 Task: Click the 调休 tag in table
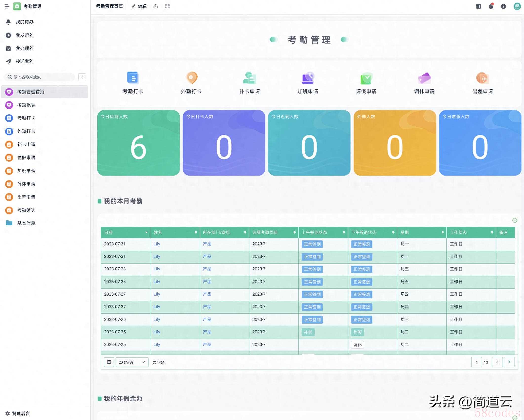pos(357,345)
